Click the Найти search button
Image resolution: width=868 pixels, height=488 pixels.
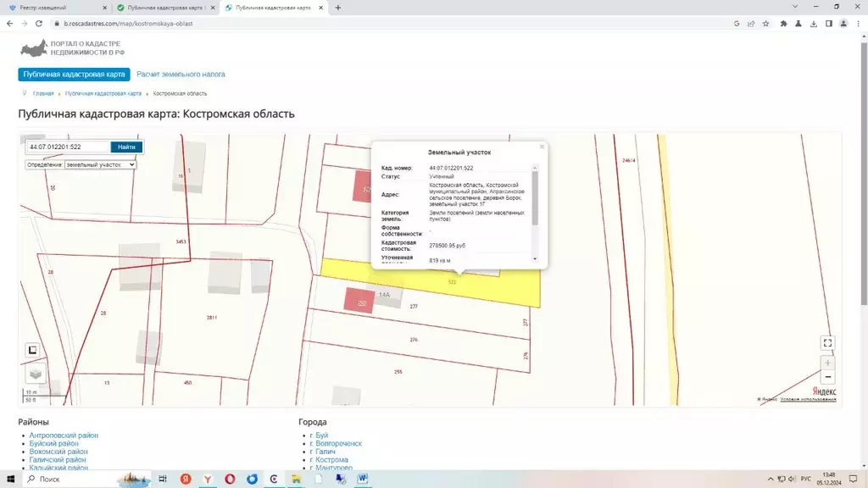pos(126,147)
